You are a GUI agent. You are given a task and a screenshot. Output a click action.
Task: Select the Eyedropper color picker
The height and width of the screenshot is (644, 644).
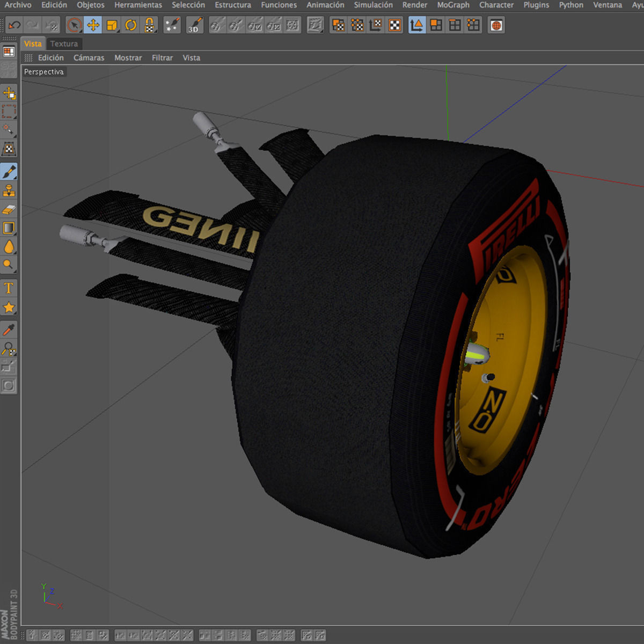(x=9, y=330)
